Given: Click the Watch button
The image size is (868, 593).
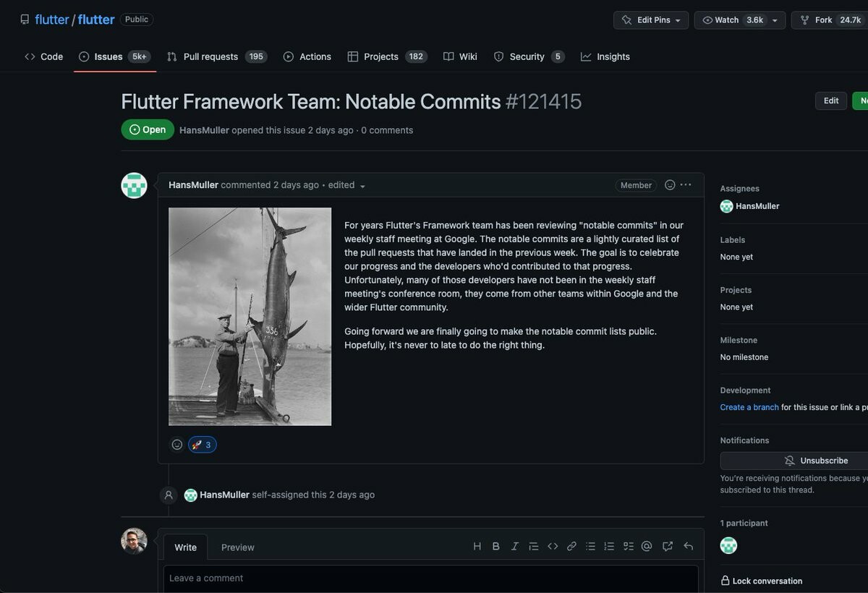Looking at the screenshot, I should click(x=730, y=20).
